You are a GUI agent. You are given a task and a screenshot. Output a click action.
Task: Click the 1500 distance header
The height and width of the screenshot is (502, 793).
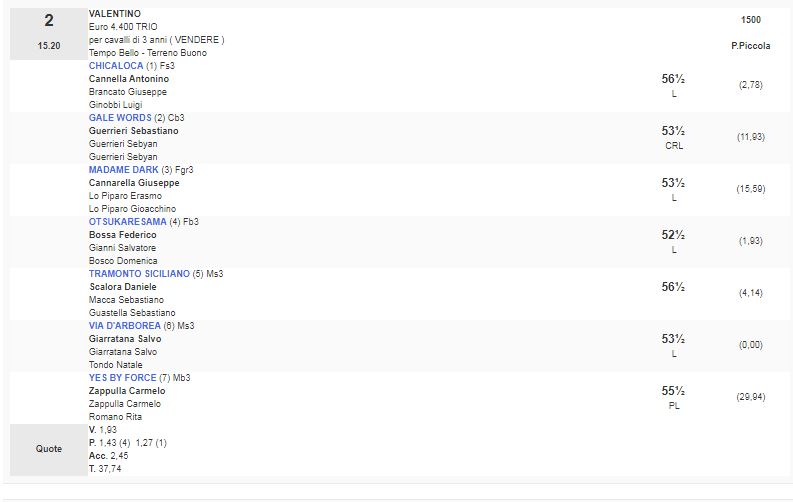point(750,20)
